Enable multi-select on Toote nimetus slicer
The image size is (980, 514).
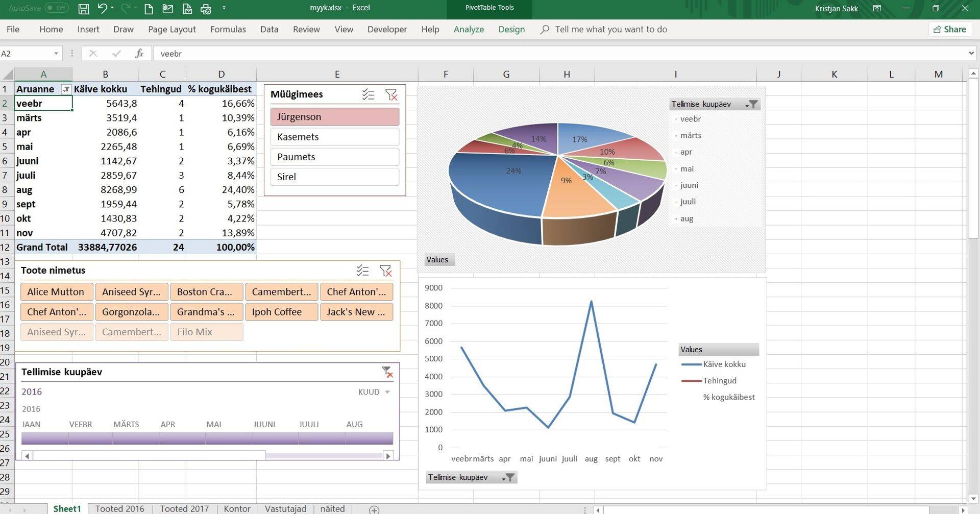[362, 271]
